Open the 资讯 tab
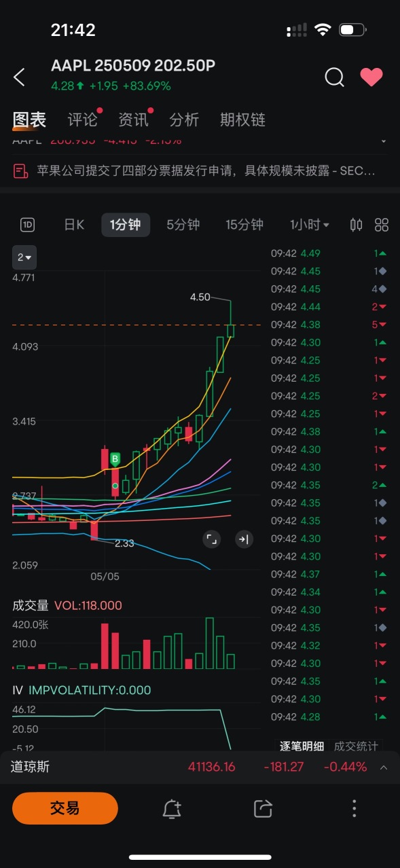 coord(133,120)
